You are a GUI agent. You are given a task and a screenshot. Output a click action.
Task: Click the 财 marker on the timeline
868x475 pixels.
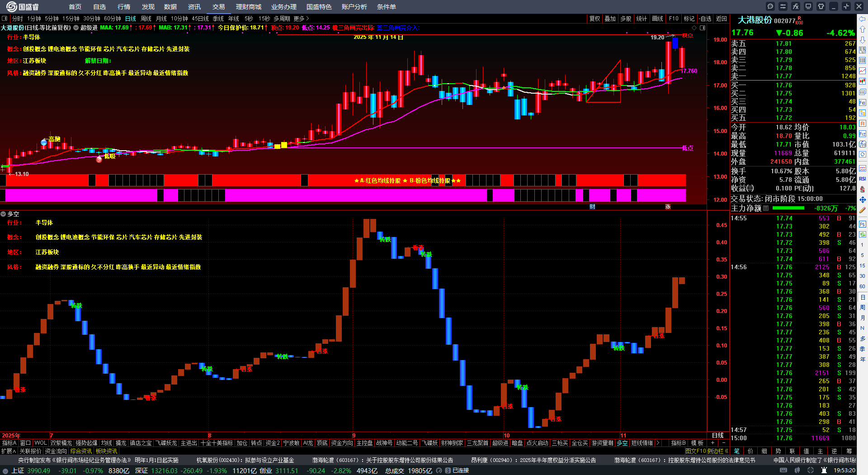(x=592, y=207)
